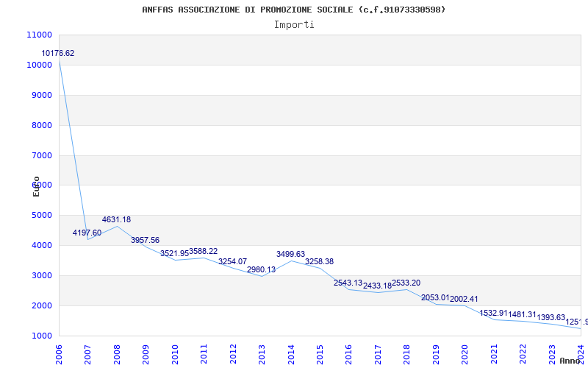Select the 2543.13 data label
This screenshot has height=368, width=588.
348,283
